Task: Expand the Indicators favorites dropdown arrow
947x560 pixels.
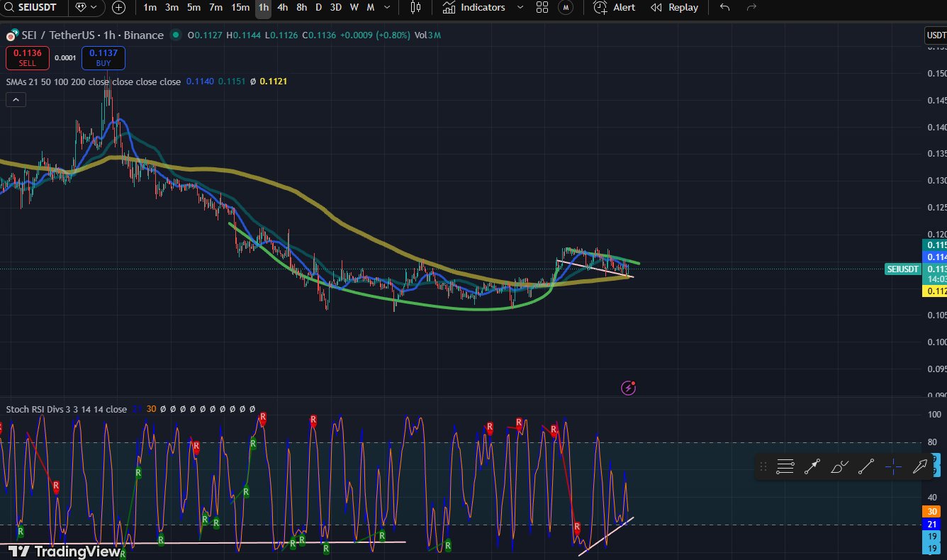Action: coord(520,8)
